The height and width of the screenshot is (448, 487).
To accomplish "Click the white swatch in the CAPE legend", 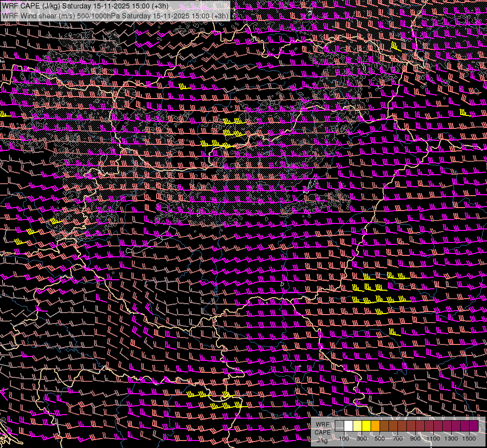I will pyautogui.click(x=349, y=426).
